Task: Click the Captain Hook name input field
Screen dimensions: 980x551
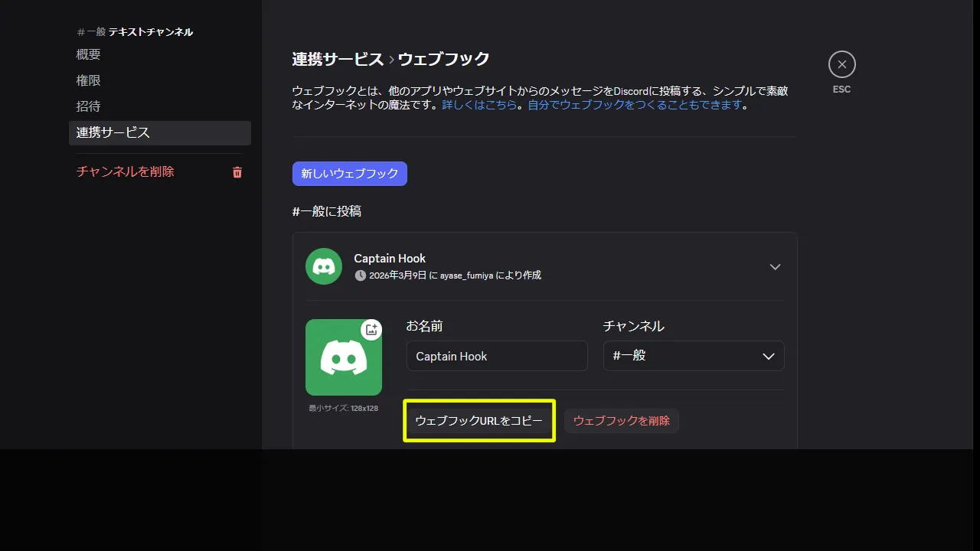Action: pyautogui.click(x=496, y=356)
